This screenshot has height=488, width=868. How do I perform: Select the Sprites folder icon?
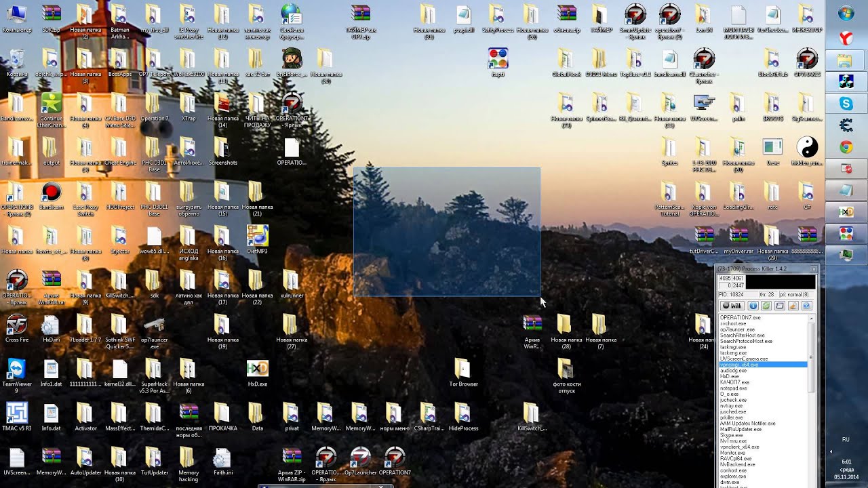coord(669,150)
